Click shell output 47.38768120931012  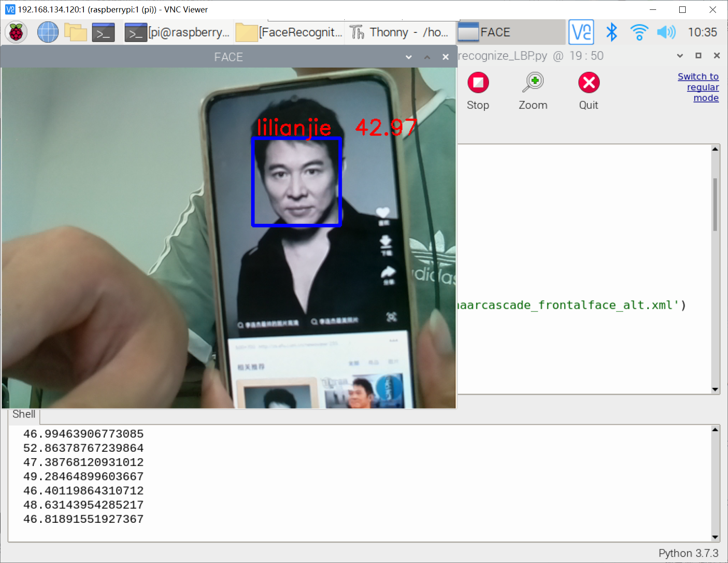point(83,462)
